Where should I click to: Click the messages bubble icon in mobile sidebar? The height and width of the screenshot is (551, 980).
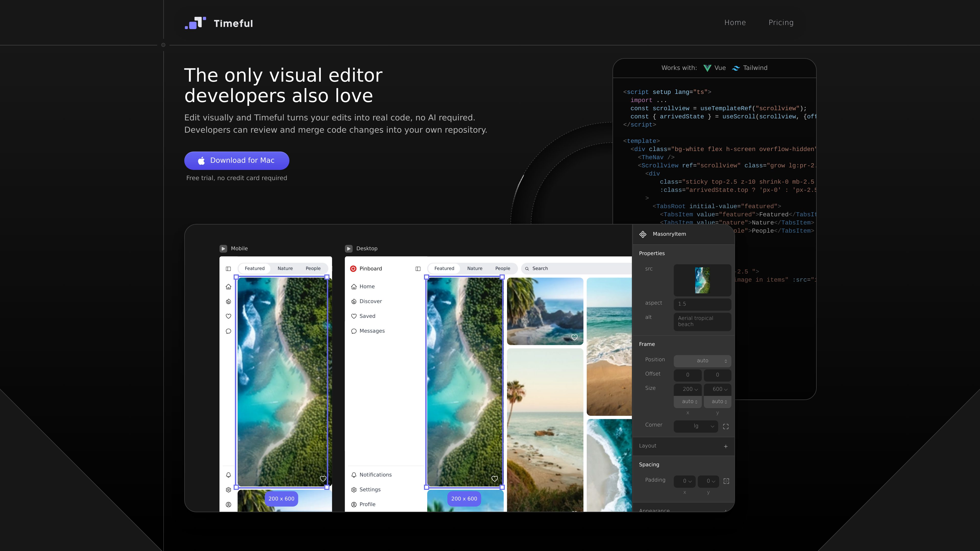pos(228,331)
